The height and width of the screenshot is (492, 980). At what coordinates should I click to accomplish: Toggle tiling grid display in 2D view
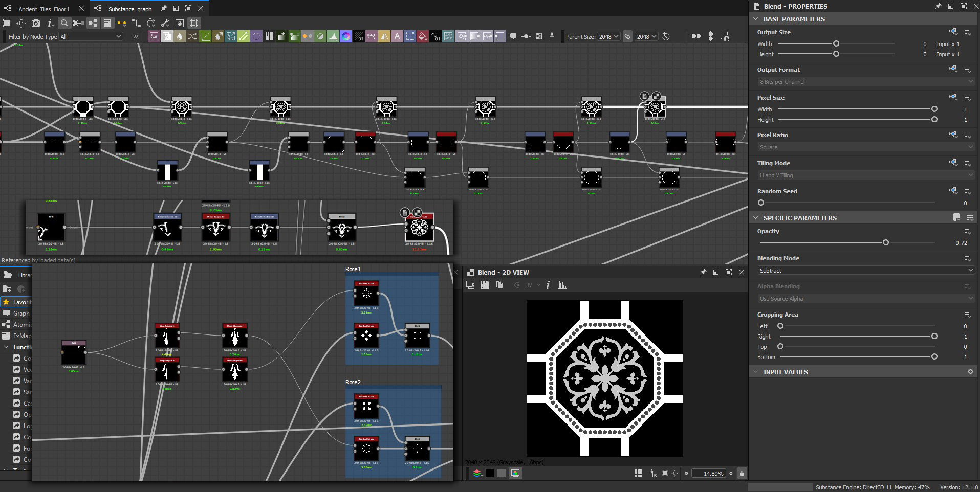pyautogui.click(x=639, y=474)
